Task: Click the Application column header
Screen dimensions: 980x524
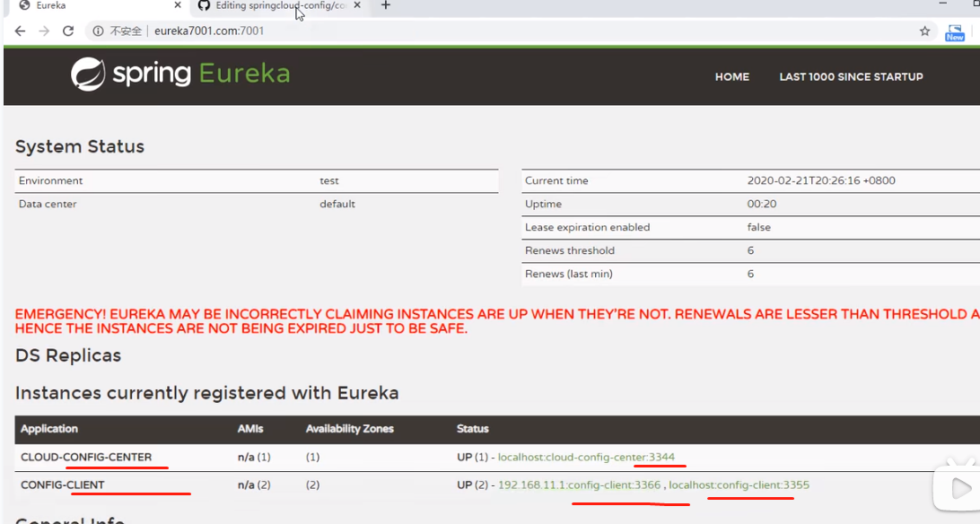Action: pyautogui.click(x=48, y=429)
